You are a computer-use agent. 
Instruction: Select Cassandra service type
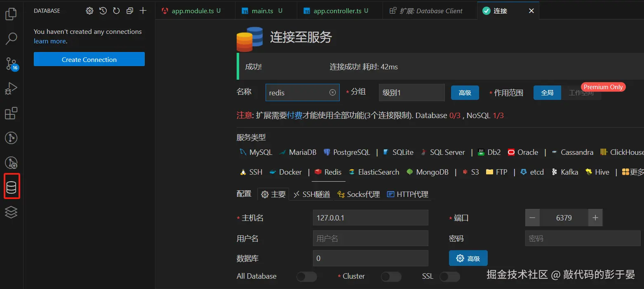pyautogui.click(x=572, y=152)
